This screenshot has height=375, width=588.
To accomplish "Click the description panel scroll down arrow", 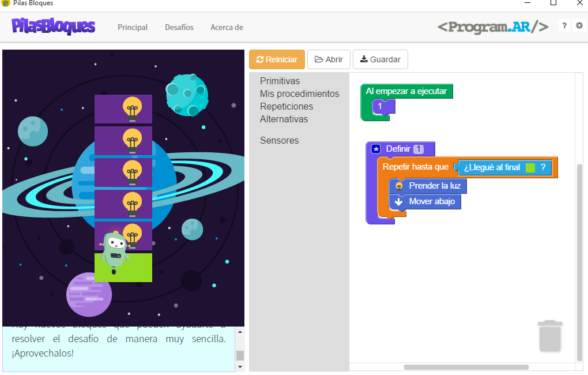I will coord(240,367).
